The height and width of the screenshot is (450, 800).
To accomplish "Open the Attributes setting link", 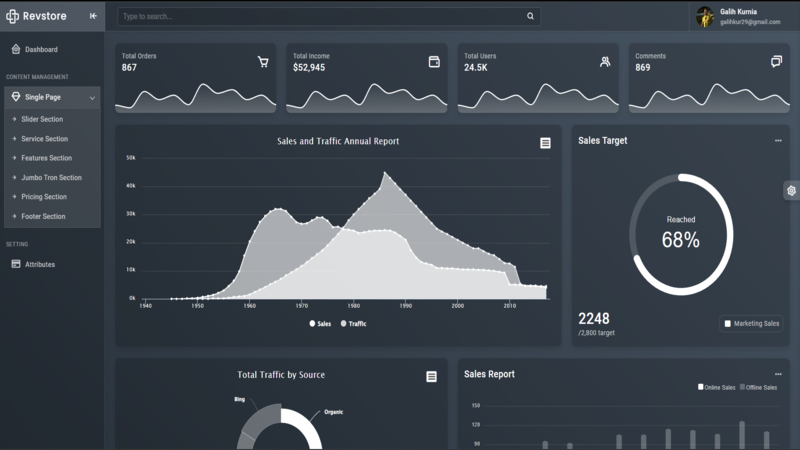I will [40, 264].
